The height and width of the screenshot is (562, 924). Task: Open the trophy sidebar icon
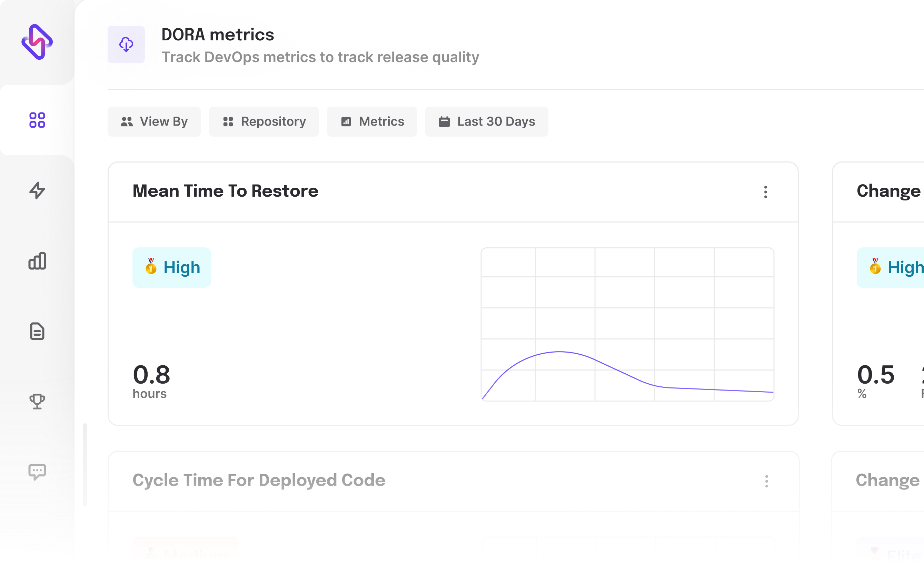point(37,402)
